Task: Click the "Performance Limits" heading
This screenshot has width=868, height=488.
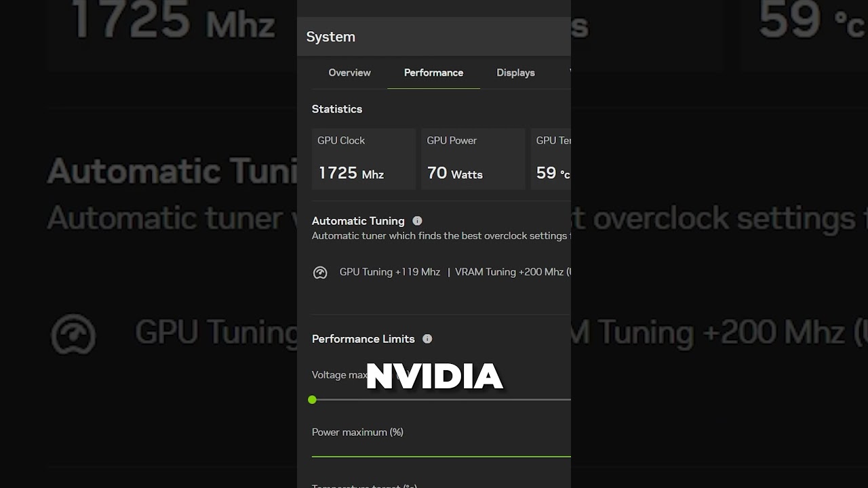Action: pos(363,339)
